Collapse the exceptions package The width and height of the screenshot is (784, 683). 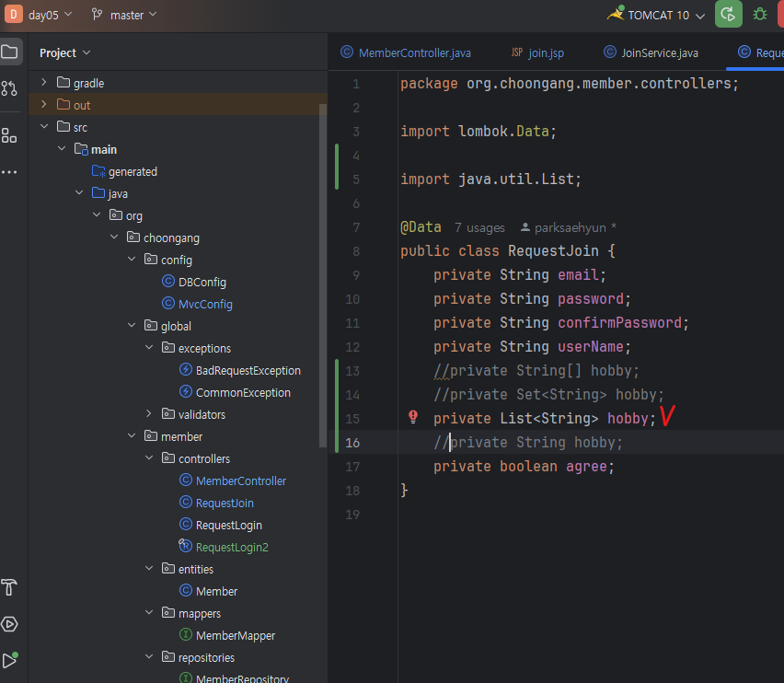pyautogui.click(x=150, y=348)
